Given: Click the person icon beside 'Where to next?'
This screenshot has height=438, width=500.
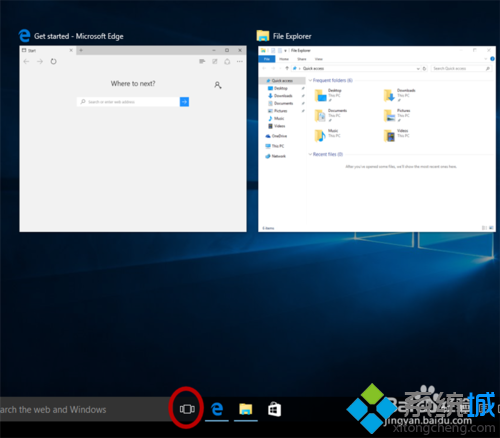Looking at the screenshot, I should click(218, 85).
